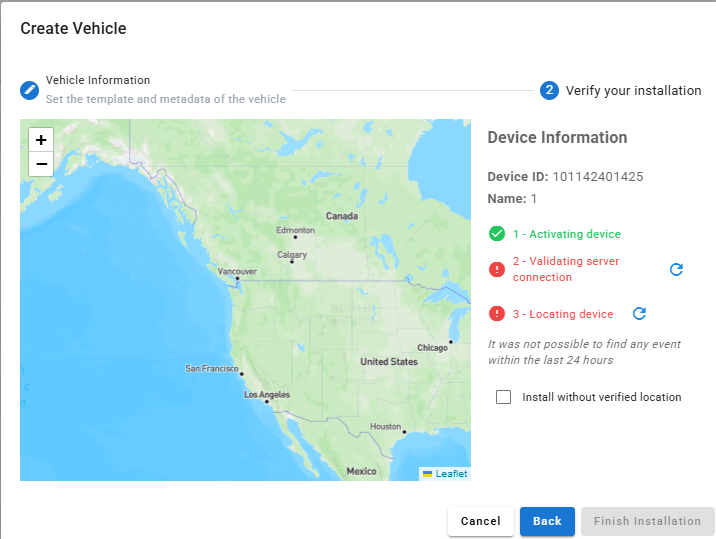Click the map zoom out minus button
The width and height of the screenshot is (716, 539).
tap(41, 164)
